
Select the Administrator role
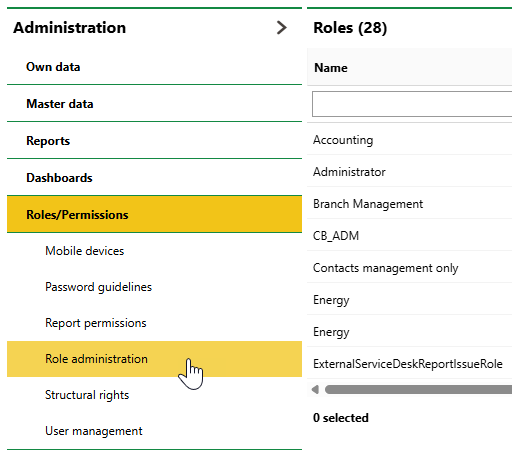[x=409, y=172]
